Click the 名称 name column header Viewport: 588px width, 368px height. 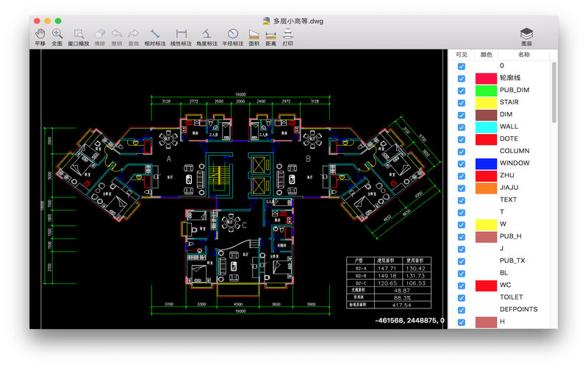coord(523,54)
